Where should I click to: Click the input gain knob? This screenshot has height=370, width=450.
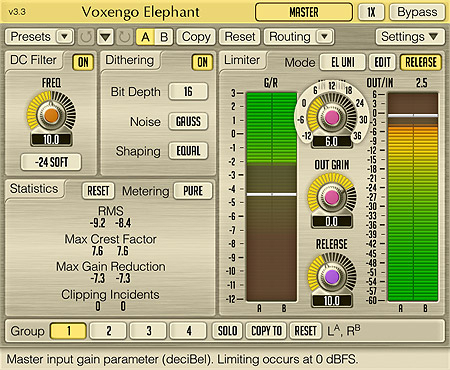click(331, 117)
